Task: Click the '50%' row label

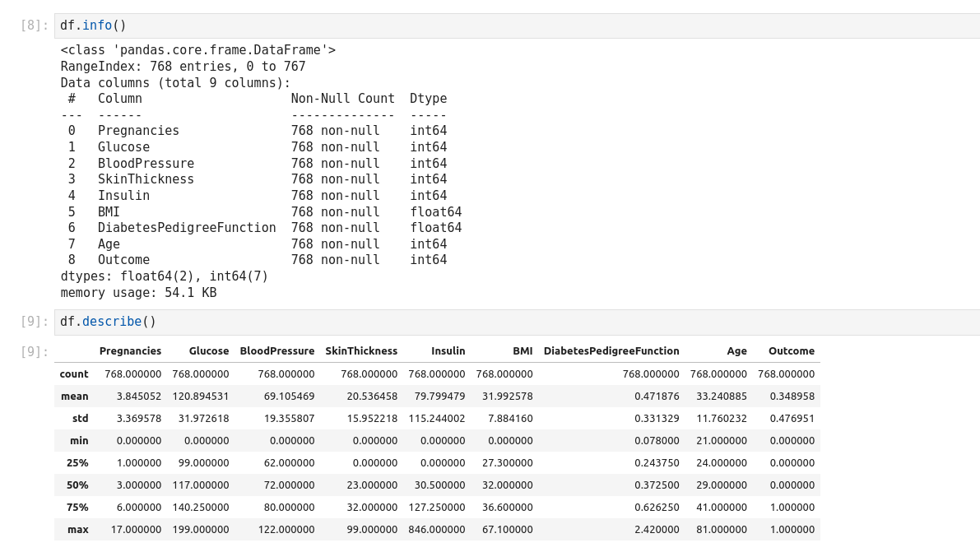Action: 77,485
